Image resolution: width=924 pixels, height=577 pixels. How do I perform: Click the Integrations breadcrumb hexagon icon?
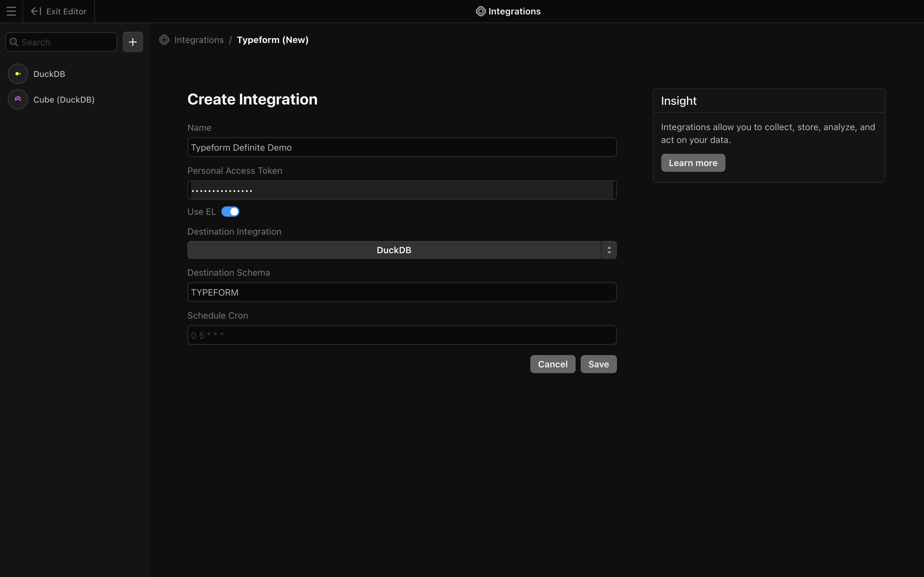pyautogui.click(x=164, y=40)
